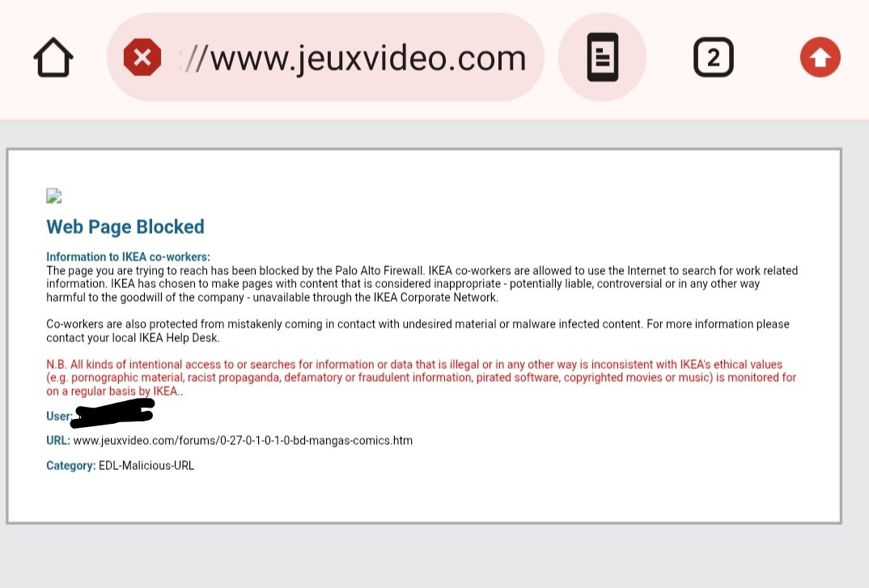
Task: Open reader mode page icon
Action: [603, 57]
